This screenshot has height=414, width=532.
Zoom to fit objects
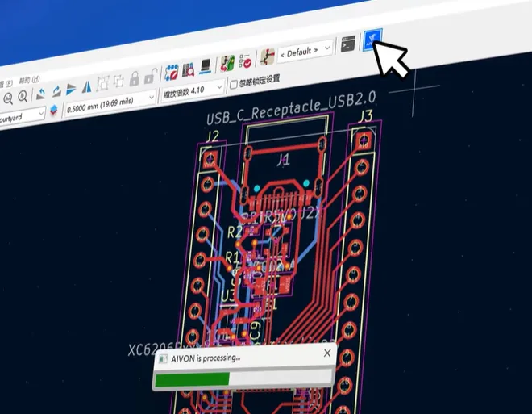coord(8,98)
